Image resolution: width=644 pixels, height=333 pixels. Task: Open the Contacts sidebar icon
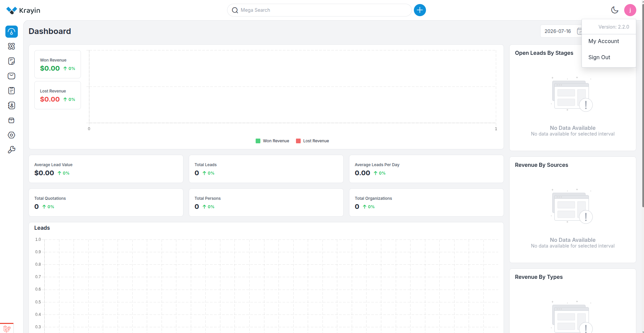coord(11,106)
